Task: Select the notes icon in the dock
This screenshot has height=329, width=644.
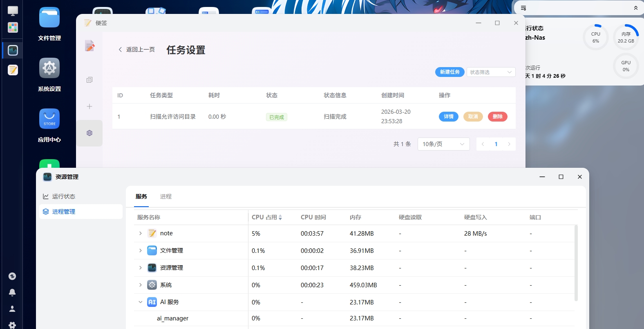Action: coord(13,70)
